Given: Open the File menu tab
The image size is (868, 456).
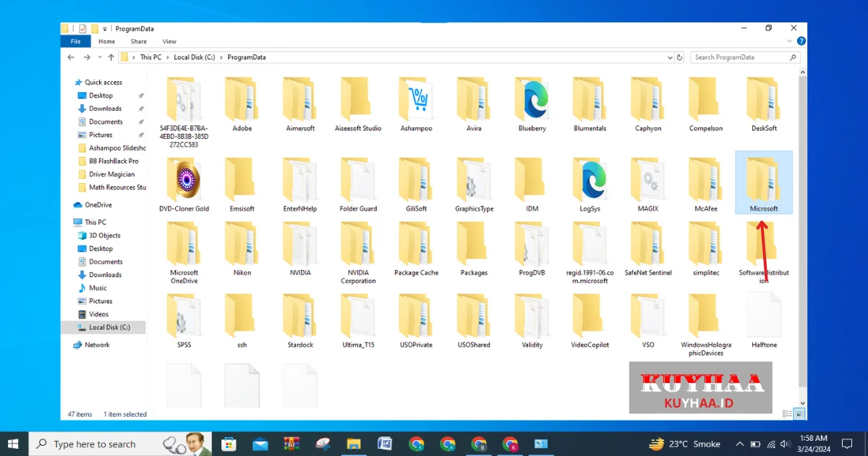Looking at the screenshot, I should point(75,41).
